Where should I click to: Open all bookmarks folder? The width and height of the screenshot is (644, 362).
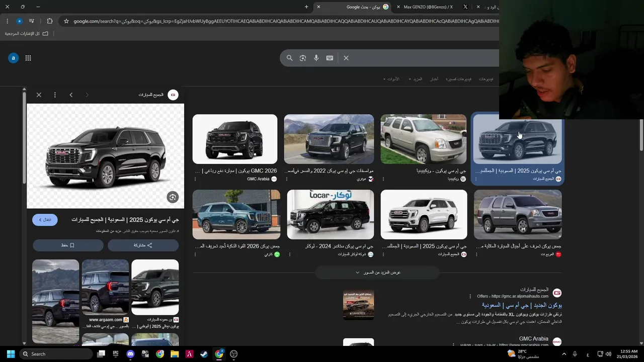click(x=27, y=34)
